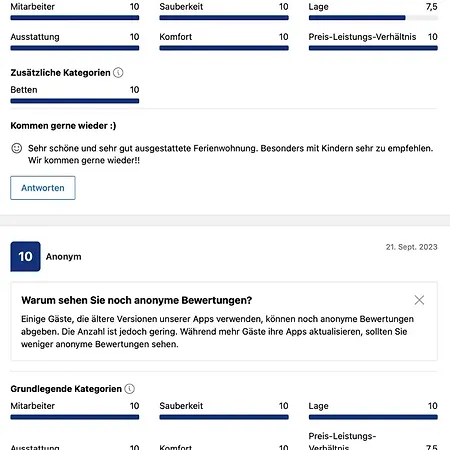Click the Ausstattung rating bar in first review
The width and height of the screenshot is (450, 450).
75,48
